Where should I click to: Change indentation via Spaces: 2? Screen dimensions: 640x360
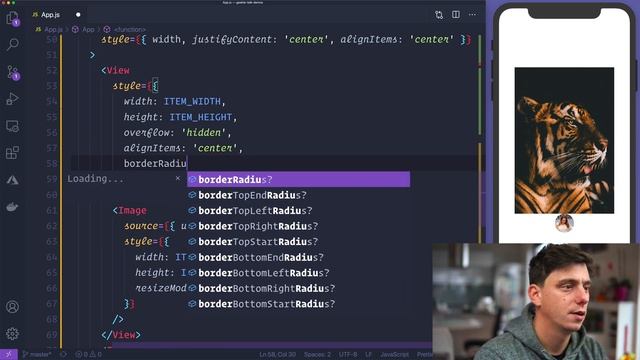(317, 354)
